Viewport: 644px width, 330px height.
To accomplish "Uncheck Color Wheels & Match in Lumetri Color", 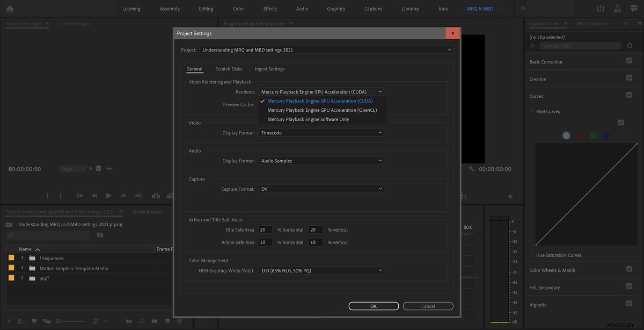I will pos(629,270).
